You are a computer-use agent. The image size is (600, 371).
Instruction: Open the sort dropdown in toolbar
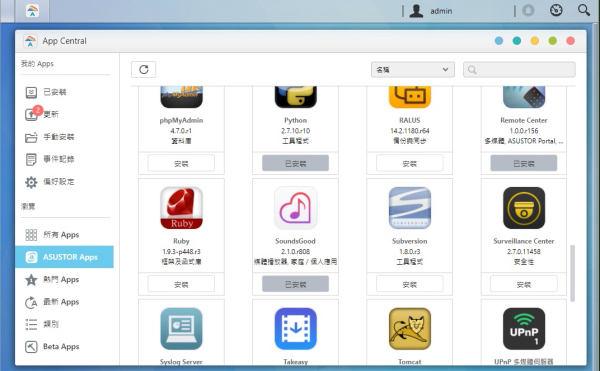click(412, 70)
